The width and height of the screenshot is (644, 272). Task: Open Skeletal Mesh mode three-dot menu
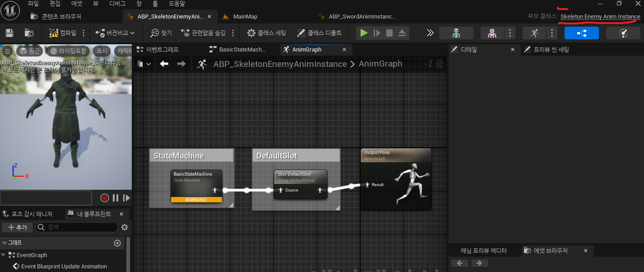tap(510, 33)
